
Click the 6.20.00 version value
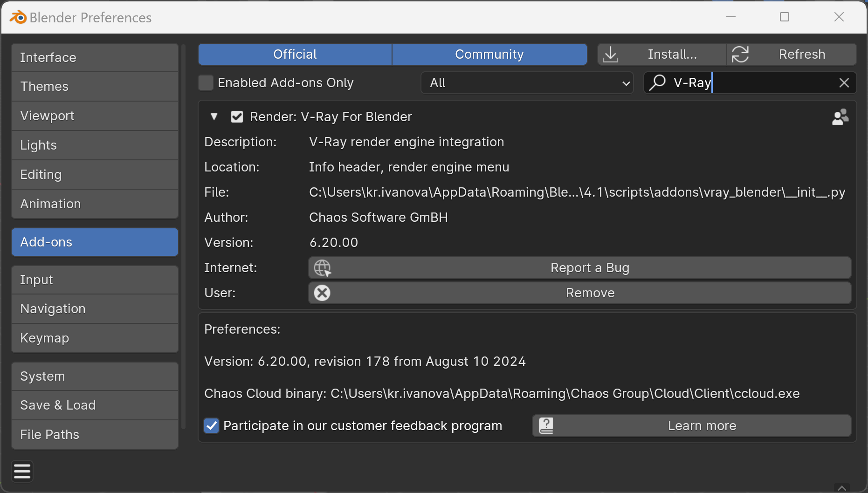coord(334,243)
